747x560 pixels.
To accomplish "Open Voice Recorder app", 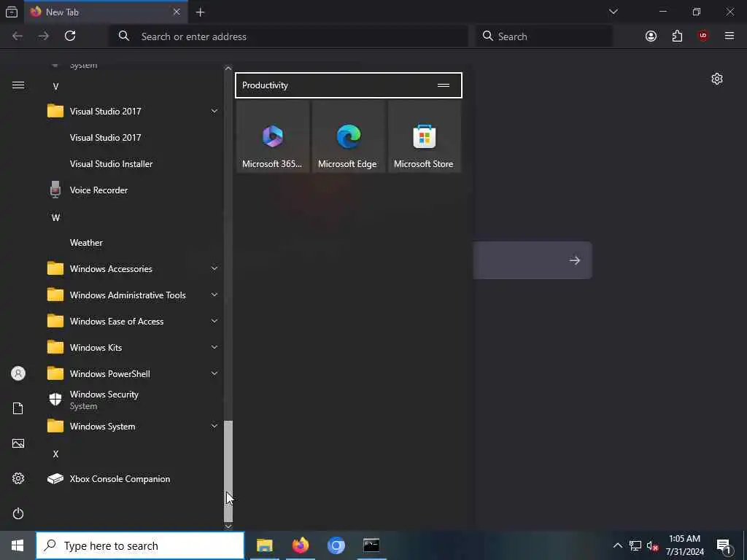I will tap(133, 190).
